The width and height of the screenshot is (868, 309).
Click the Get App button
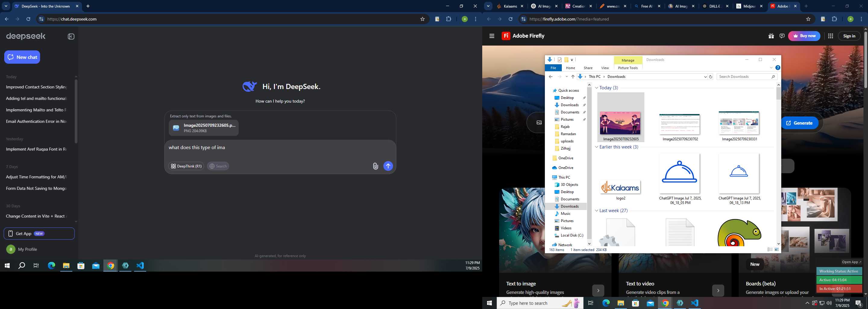click(39, 234)
